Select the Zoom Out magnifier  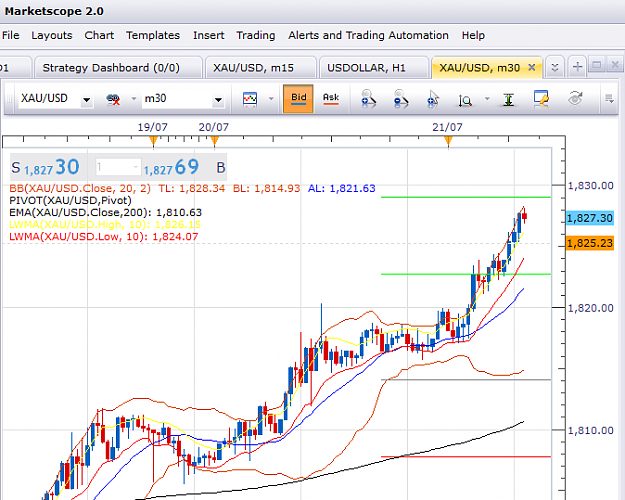tap(401, 98)
